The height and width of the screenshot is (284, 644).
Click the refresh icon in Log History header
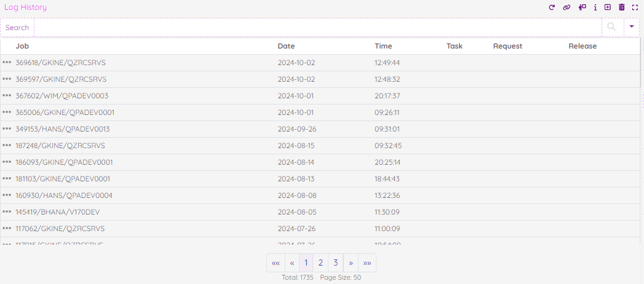click(x=552, y=7)
